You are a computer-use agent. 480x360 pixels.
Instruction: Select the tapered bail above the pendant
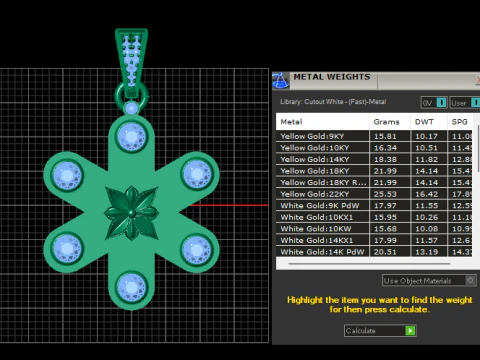click(x=131, y=63)
